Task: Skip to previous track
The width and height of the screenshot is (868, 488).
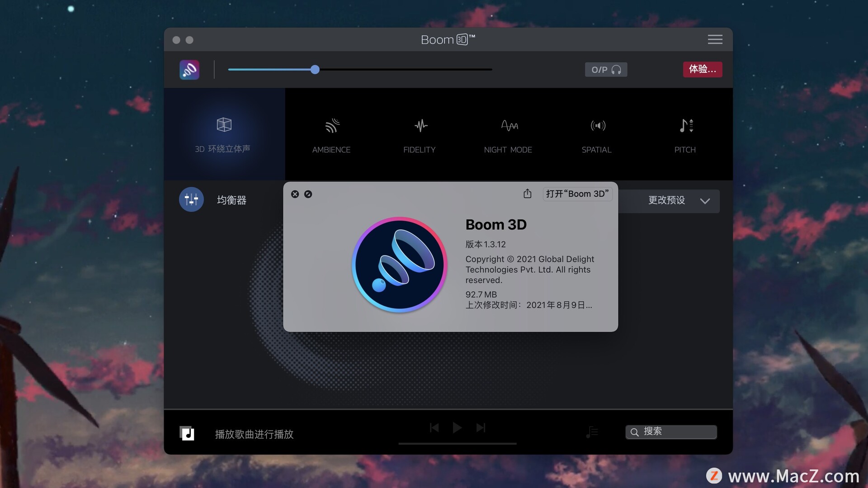Action: click(434, 428)
